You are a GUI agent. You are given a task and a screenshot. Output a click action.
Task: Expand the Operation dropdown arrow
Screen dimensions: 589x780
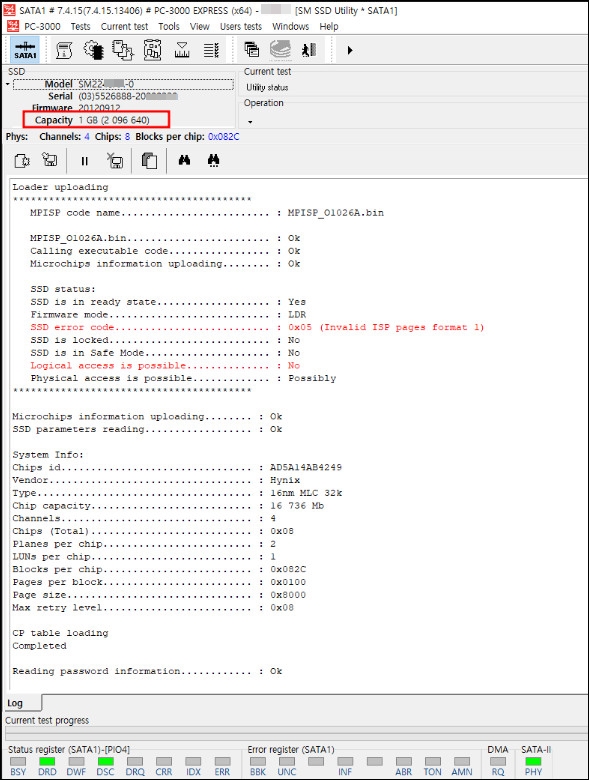250,122
